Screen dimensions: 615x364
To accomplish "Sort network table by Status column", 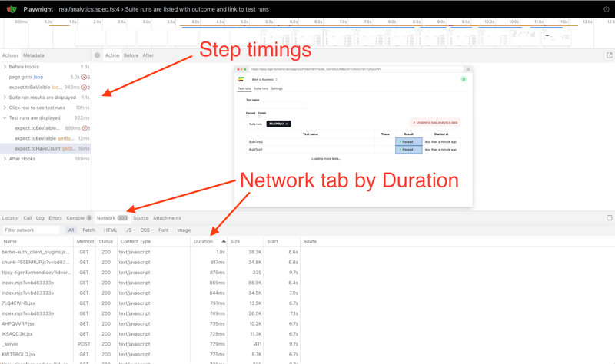I will tap(106, 241).
